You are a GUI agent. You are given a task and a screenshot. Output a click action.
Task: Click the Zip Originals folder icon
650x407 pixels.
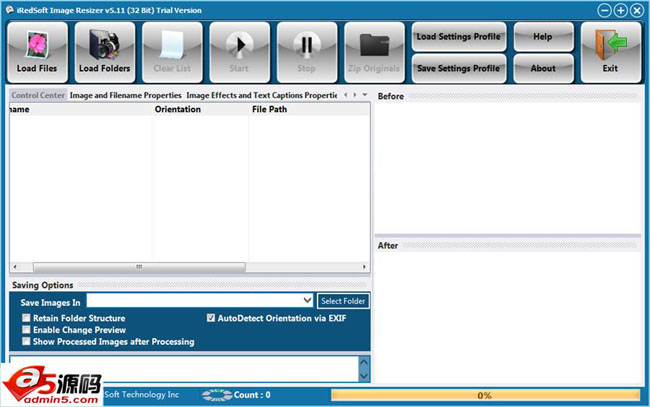(x=374, y=45)
